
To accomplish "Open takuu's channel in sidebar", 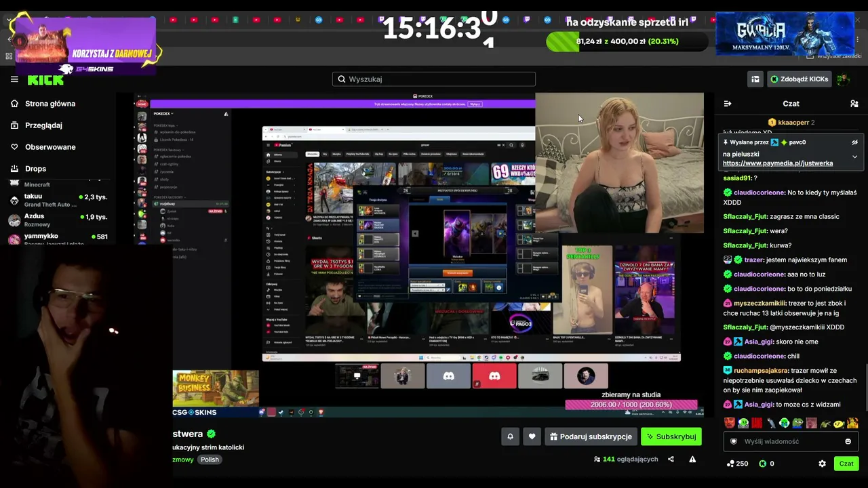I will click(58, 200).
